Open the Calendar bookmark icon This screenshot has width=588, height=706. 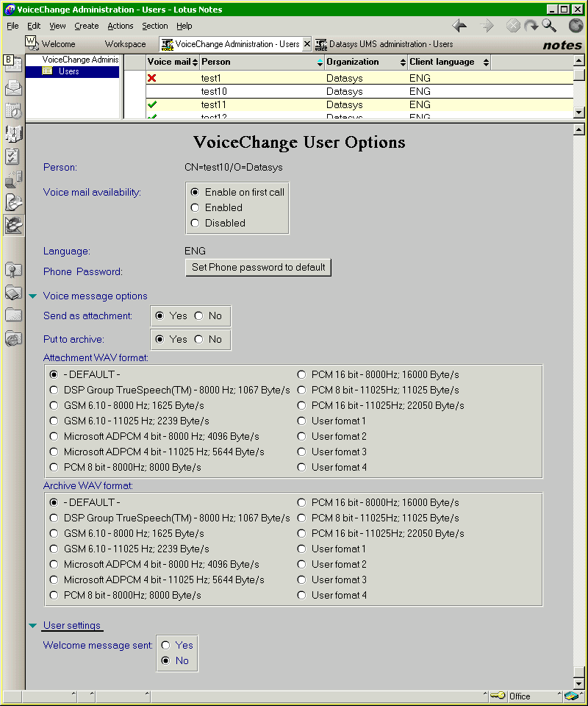pos(13,110)
